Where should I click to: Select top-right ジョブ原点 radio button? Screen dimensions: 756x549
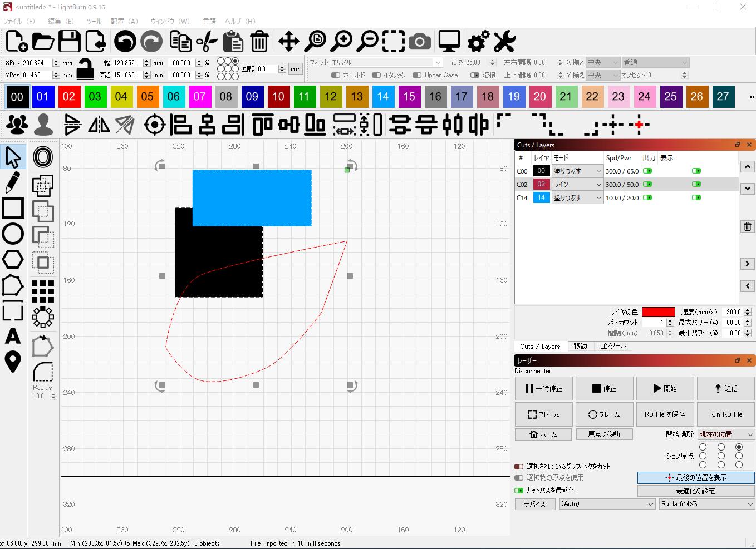pyautogui.click(x=739, y=447)
